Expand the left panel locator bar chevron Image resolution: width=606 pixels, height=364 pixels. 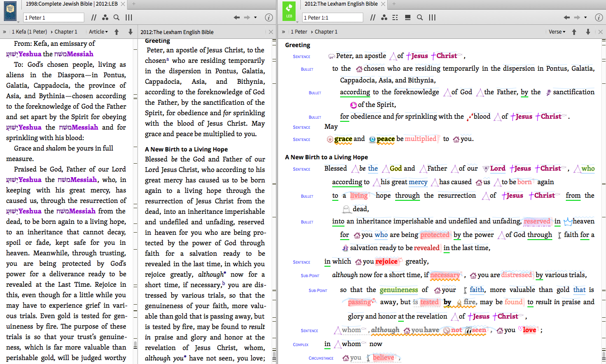click(4, 32)
